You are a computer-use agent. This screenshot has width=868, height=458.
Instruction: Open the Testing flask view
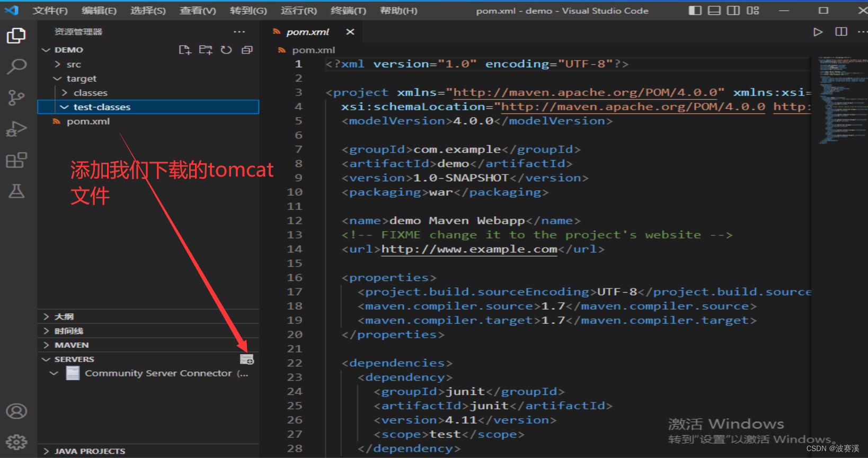(16, 191)
